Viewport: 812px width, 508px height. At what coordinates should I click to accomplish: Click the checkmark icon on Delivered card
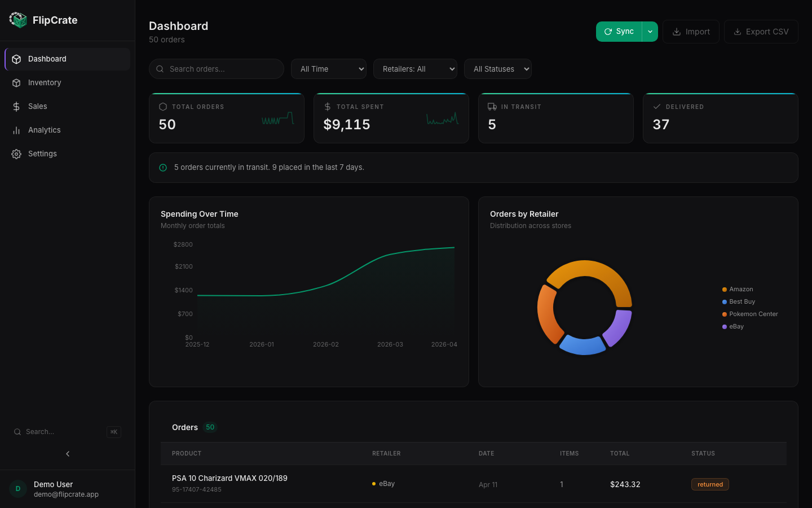coord(657,106)
